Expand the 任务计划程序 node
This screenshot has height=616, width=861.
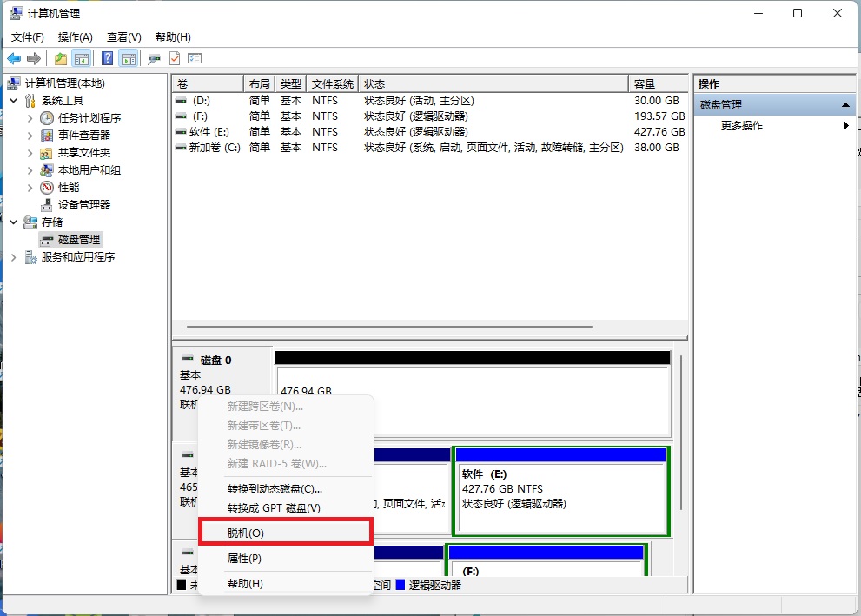click(30, 118)
